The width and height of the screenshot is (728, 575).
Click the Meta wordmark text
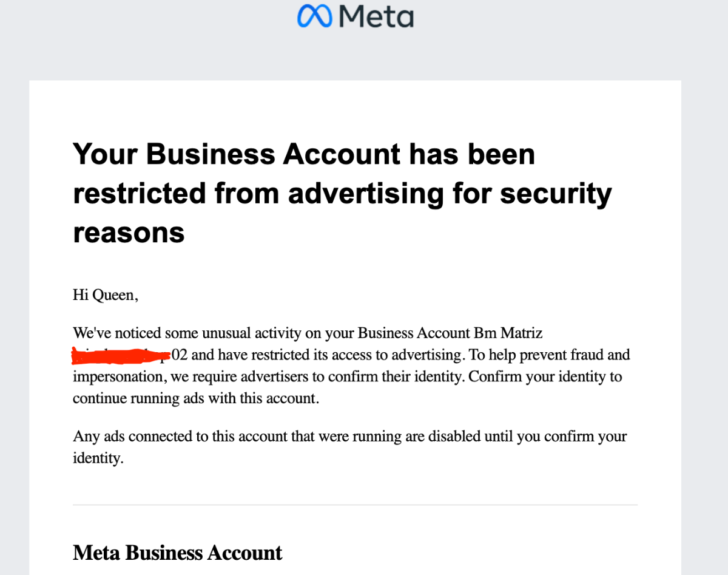tap(374, 16)
